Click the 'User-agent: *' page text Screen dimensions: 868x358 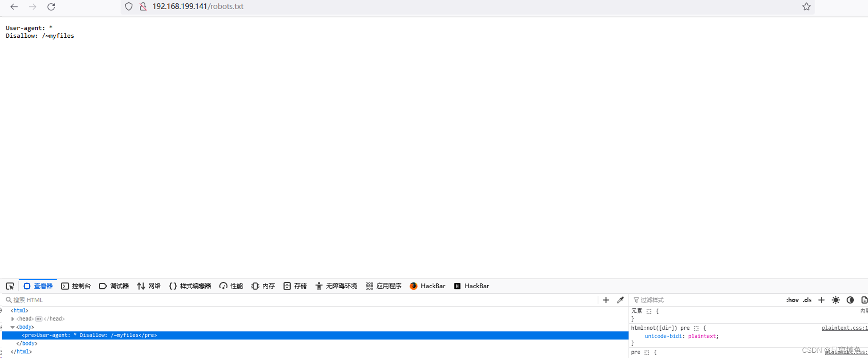(29, 28)
